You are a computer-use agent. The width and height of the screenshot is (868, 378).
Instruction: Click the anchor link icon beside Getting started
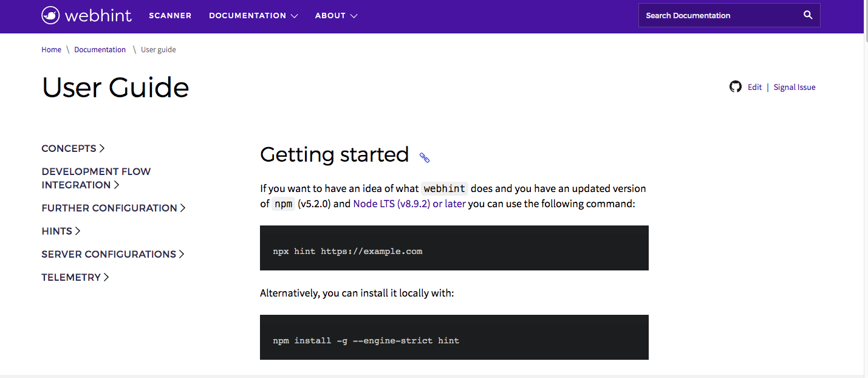pos(424,157)
